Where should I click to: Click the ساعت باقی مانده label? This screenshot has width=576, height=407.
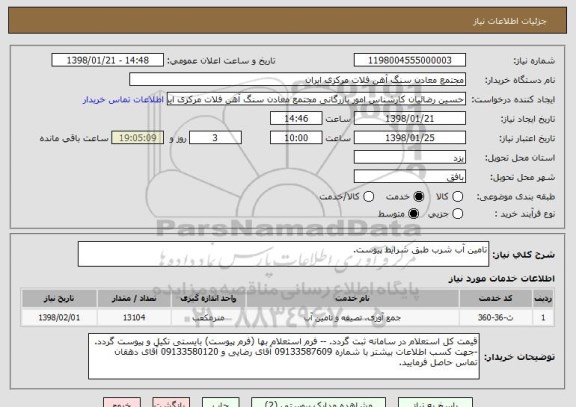pos(74,138)
